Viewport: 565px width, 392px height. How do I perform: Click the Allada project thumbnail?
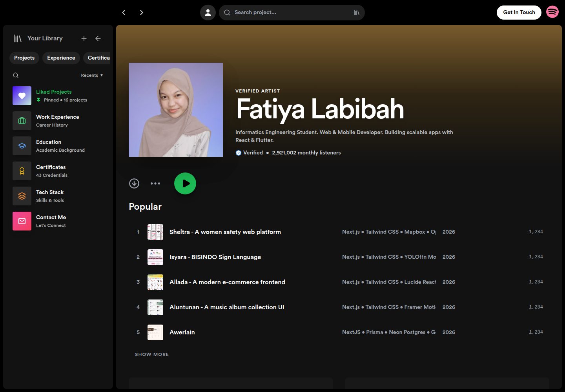pyautogui.click(x=155, y=282)
